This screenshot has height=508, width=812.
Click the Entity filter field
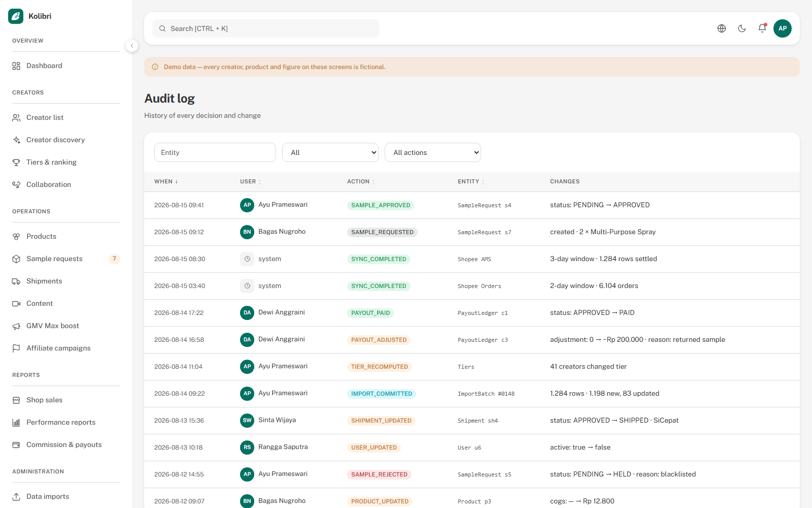point(215,152)
